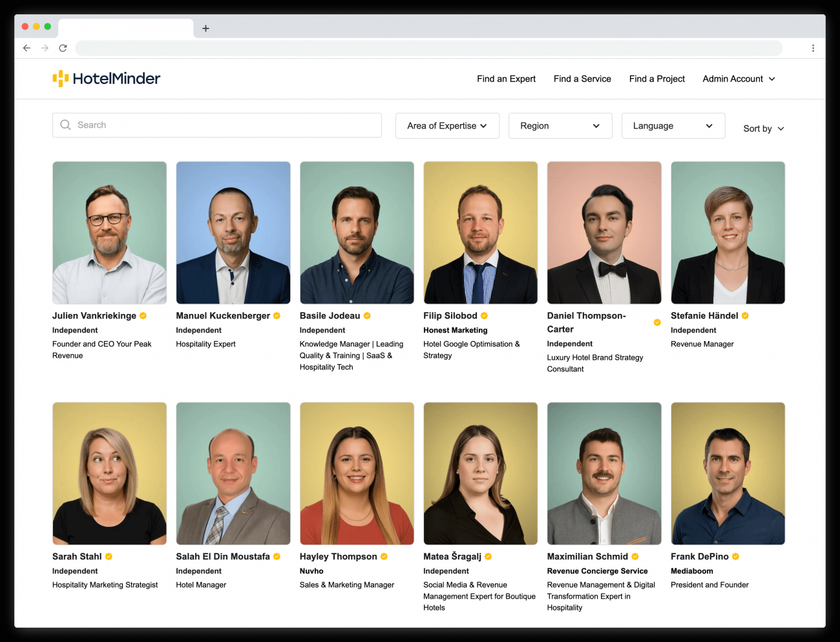Click the verified badge next to Frank DePino
Image resolution: width=840 pixels, height=642 pixels.
click(735, 557)
